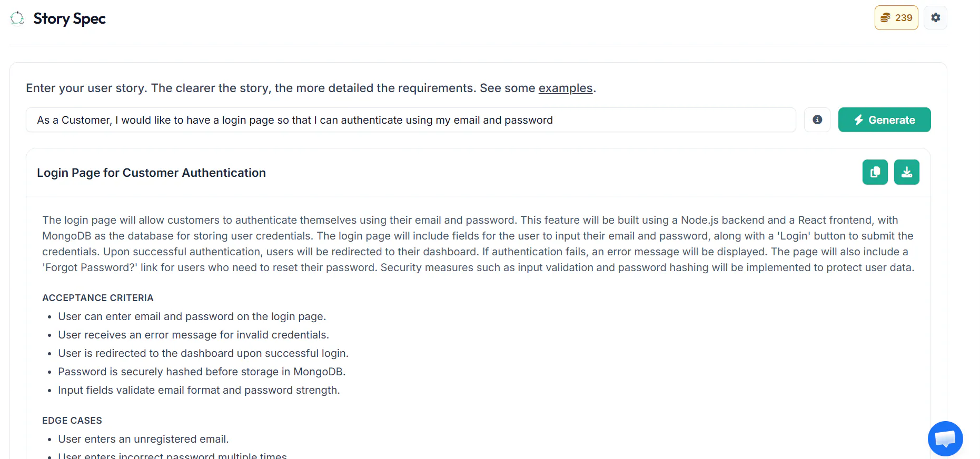Viewport: 980px width, 459px height.
Task: Open the examples link
Action: click(x=566, y=88)
